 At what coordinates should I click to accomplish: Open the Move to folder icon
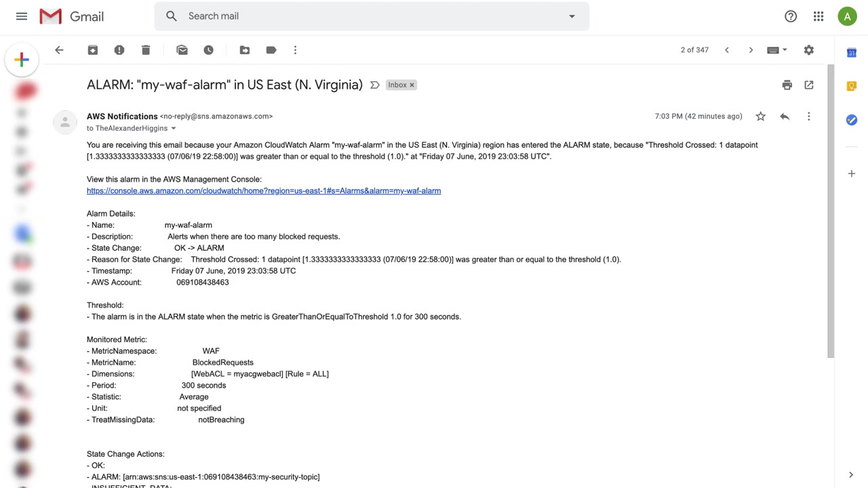pyautogui.click(x=245, y=50)
